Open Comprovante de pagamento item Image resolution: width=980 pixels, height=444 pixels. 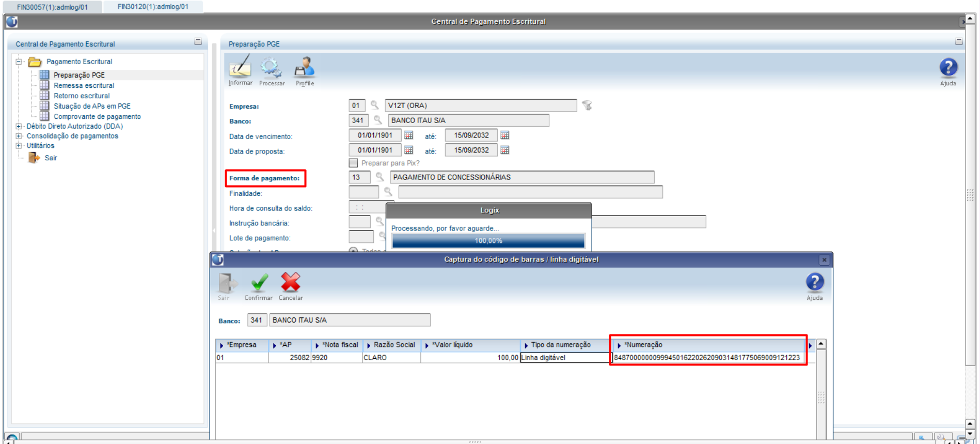(x=97, y=116)
